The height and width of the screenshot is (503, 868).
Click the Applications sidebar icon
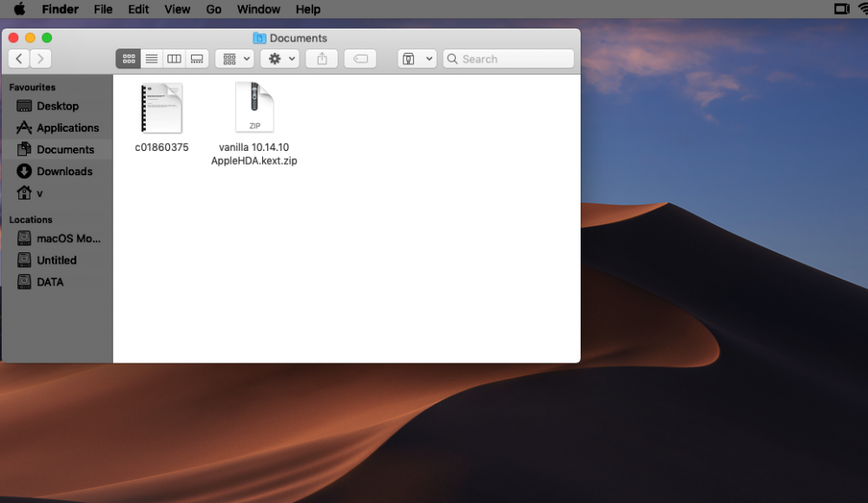(x=23, y=127)
